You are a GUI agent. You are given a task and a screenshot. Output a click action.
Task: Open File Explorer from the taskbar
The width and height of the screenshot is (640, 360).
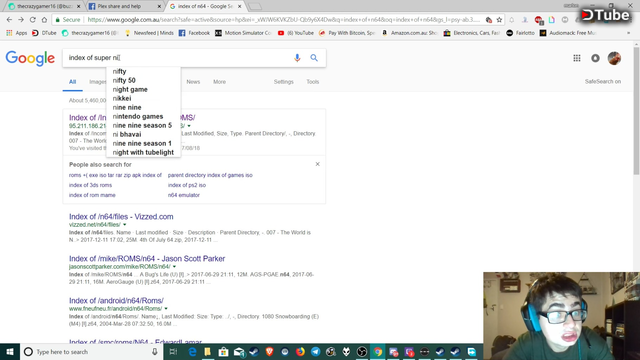click(208, 352)
